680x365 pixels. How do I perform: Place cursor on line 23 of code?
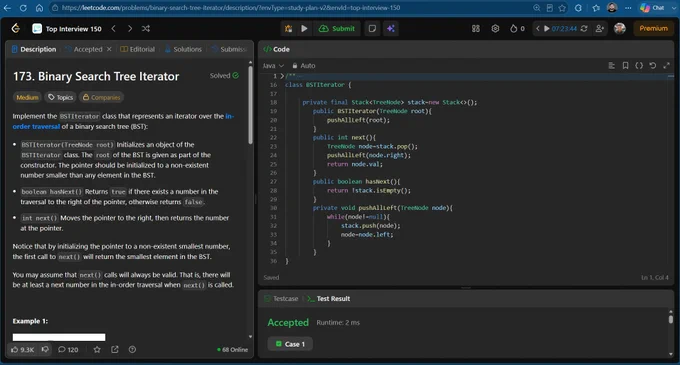point(373,147)
